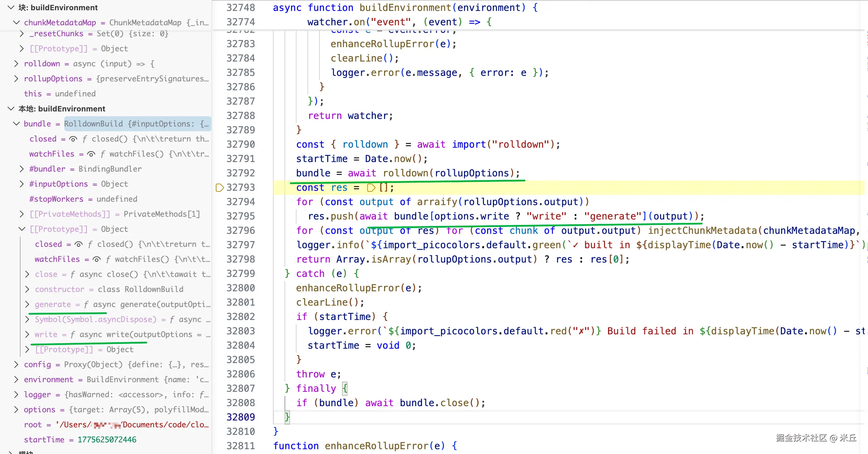
Task: Invoke getter eye icon for bundle watchFiles
Action: [x=91, y=154]
